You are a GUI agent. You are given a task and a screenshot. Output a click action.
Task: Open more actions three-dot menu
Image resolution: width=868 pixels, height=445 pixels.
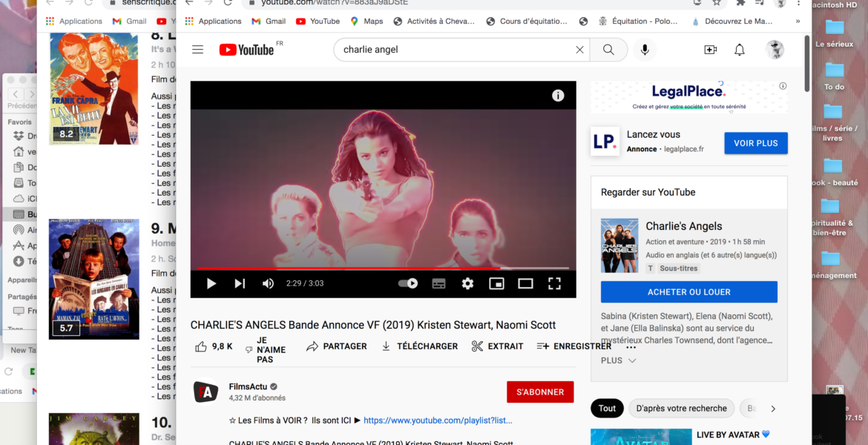[x=631, y=348]
